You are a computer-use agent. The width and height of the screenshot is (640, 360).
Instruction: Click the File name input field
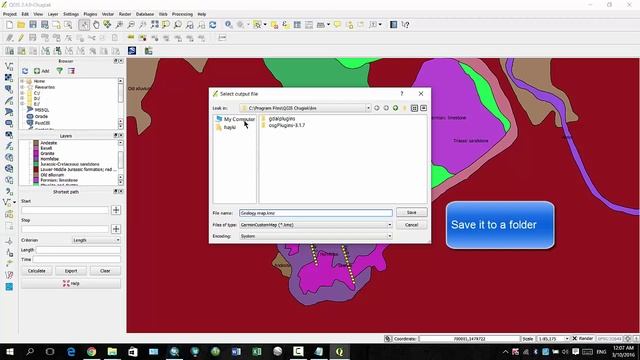[x=316, y=213]
